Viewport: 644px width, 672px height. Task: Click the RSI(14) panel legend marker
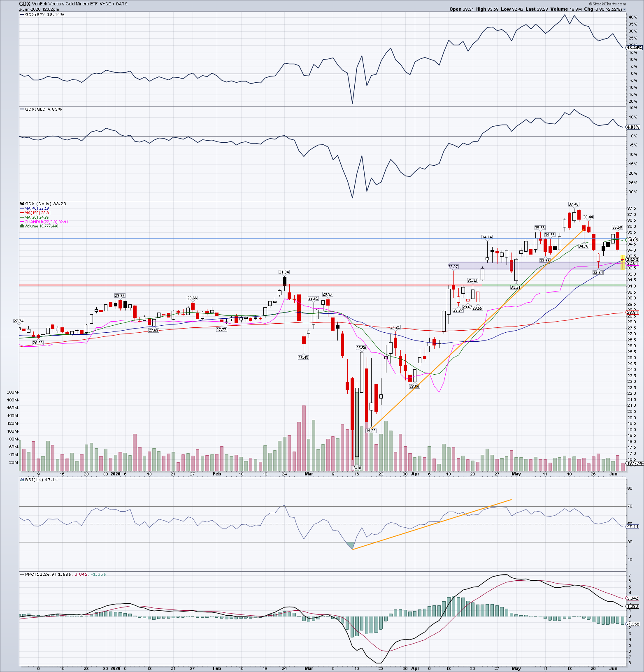(22, 480)
